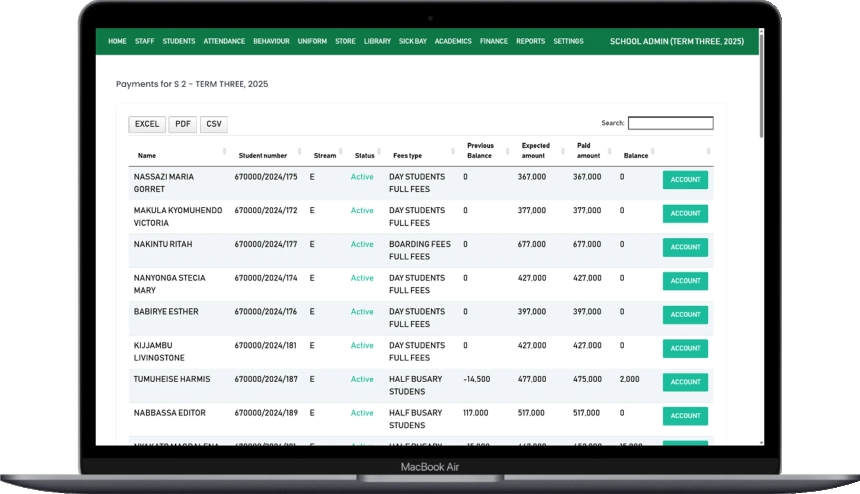Image resolution: width=860 pixels, height=494 pixels.
Task: Open ACCOUNT for KIJJAMBU LIVINGSTONE
Action: coord(685,348)
